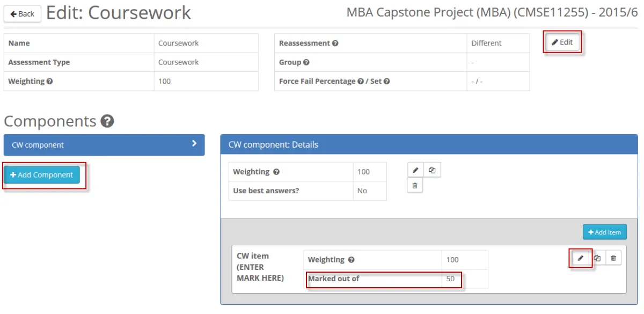Add a new component

(x=42, y=175)
